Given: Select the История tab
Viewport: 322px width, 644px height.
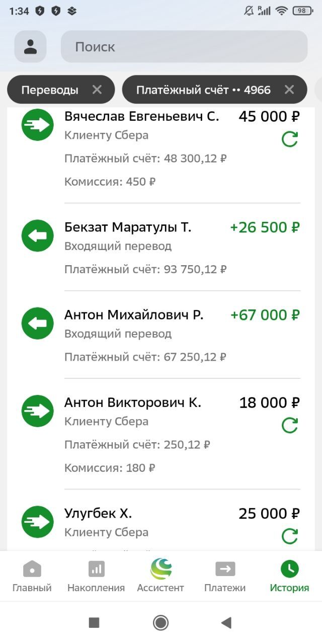Looking at the screenshot, I should pos(289,576).
